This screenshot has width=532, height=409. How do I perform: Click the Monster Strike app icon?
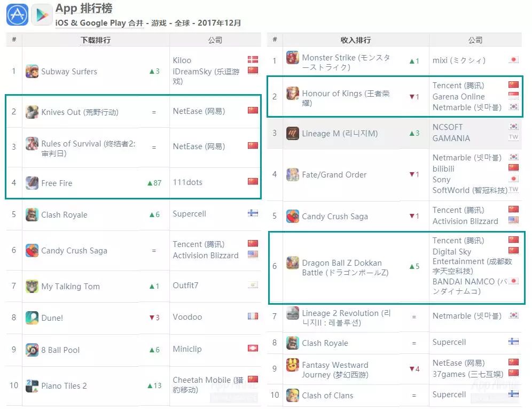point(293,58)
